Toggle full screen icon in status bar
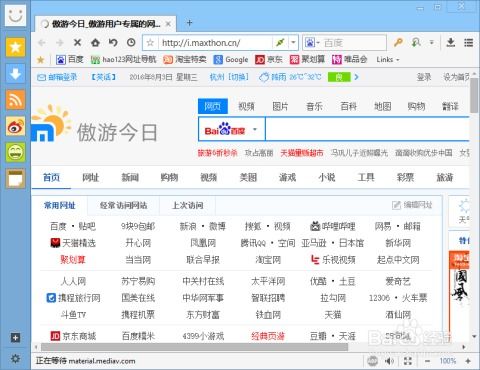The image size is (480, 370). pos(408,361)
